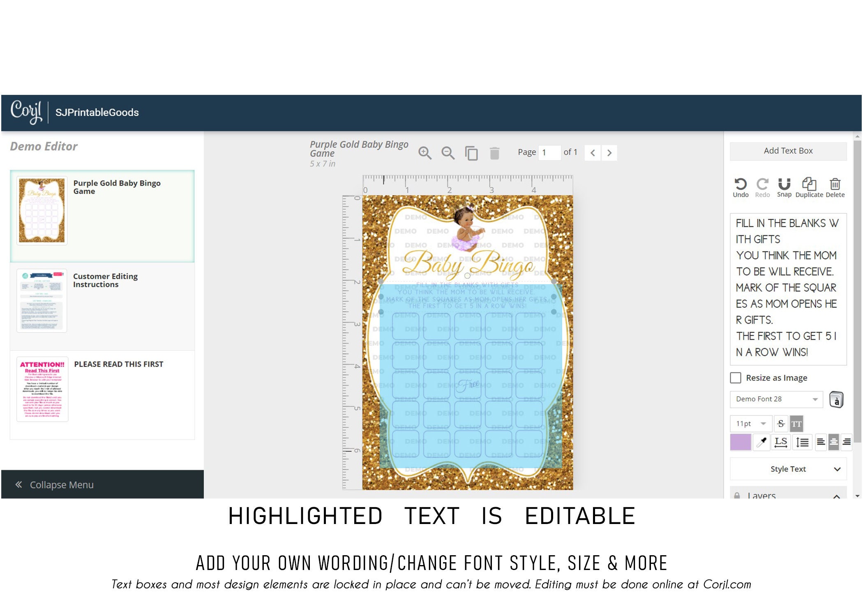Toggle Snap magnet tool
The height and width of the screenshot is (616, 863).
[x=784, y=188]
